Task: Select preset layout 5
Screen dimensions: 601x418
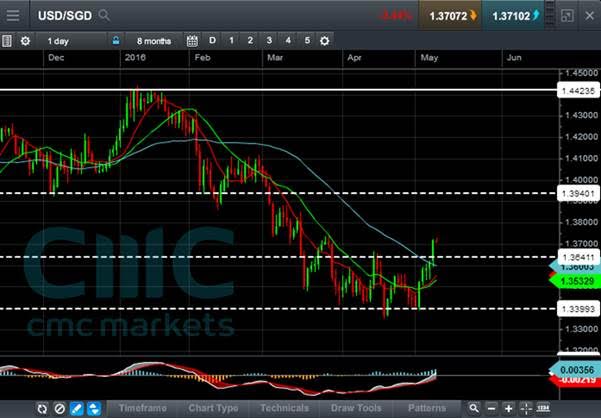Action: click(x=307, y=41)
